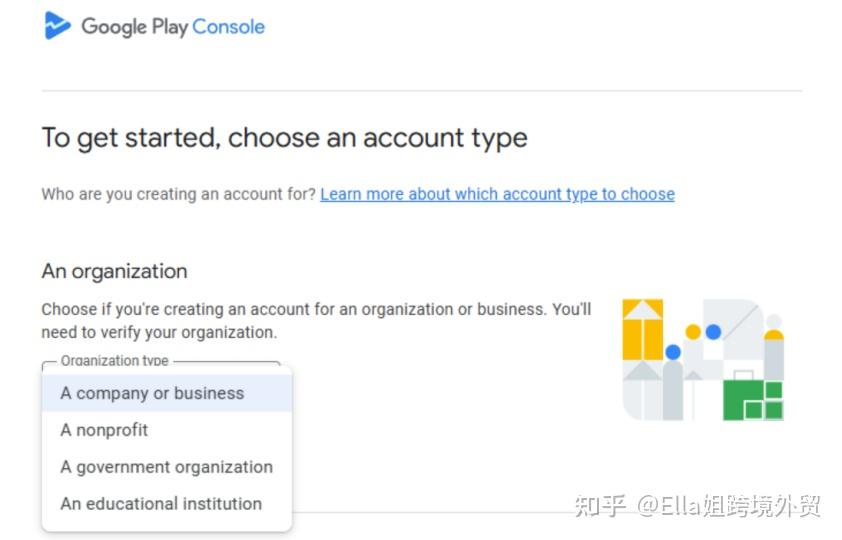Click the Organization type dropdown field label
This screenshot has width=842, height=540.
point(115,361)
